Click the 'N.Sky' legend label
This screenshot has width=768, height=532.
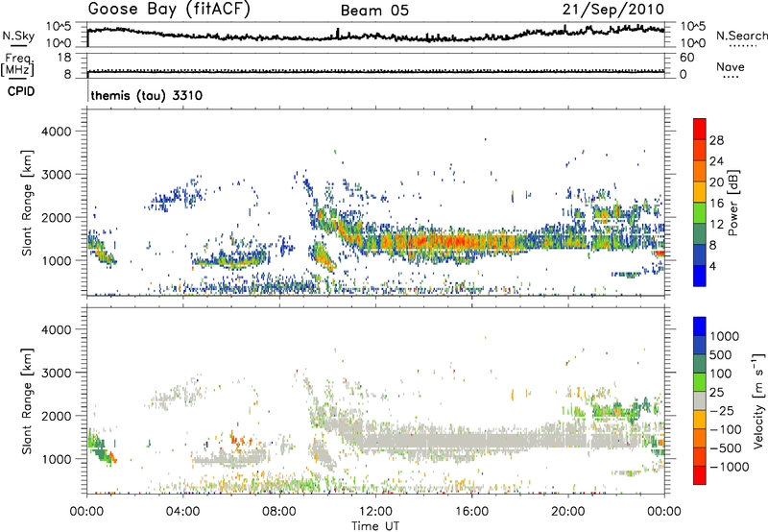click(18, 36)
